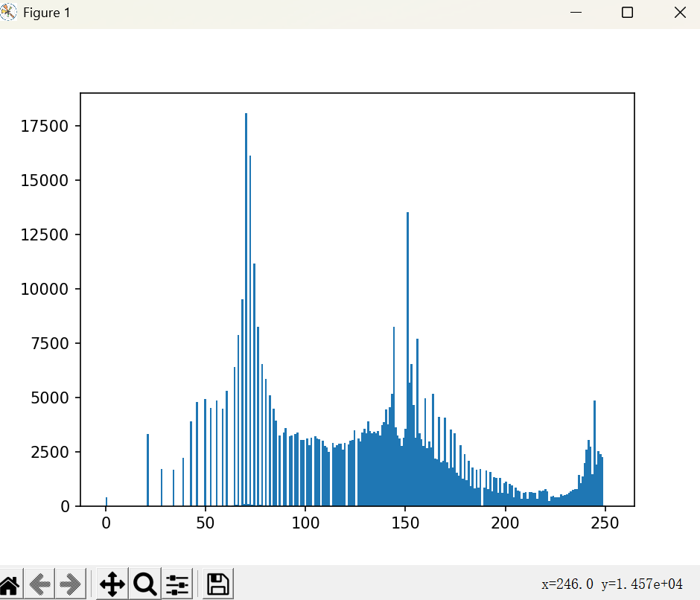Activate the Zoom to rectangle magnifier tool
The image size is (700, 600).
pyautogui.click(x=145, y=584)
